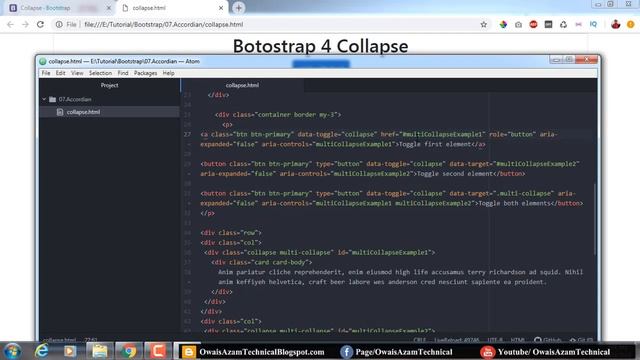Image resolution: width=640 pixels, height=360 pixels.
Task: Click the GitHub status bar item
Action: (x=548, y=340)
